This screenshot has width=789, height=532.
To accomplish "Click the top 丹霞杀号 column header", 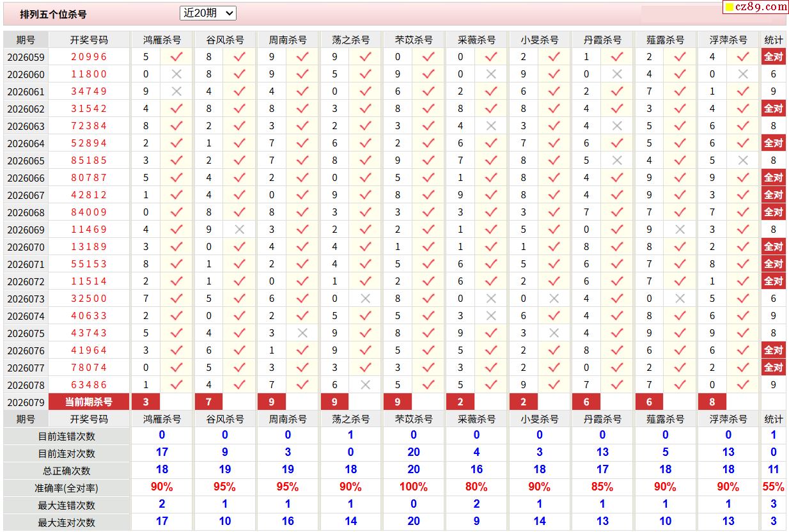I will click(x=602, y=40).
